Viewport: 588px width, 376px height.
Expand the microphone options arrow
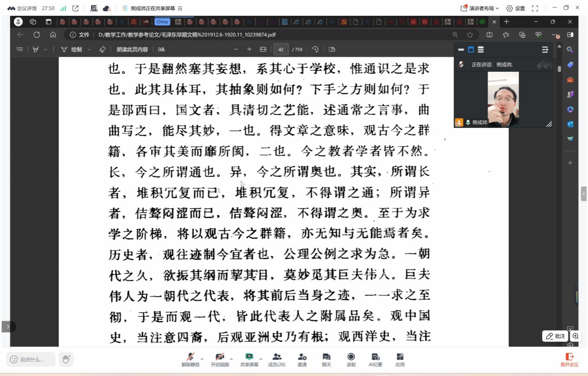coord(202,359)
